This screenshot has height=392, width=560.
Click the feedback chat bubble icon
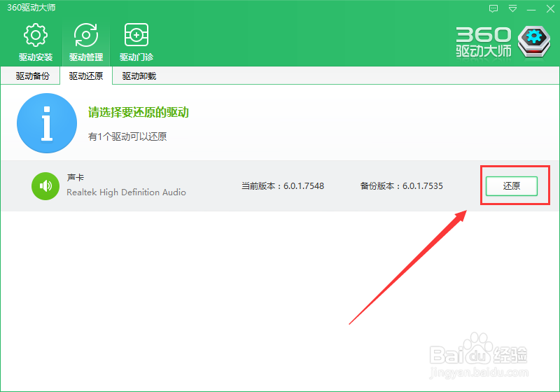(x=493, y=8)
